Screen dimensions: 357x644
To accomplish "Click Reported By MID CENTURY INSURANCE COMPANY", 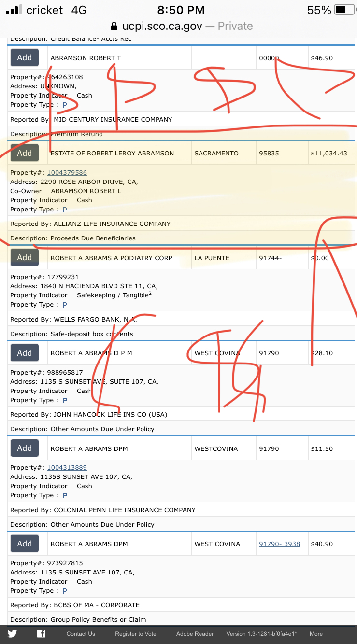I will pyautogui.click(x=91, y=119).
